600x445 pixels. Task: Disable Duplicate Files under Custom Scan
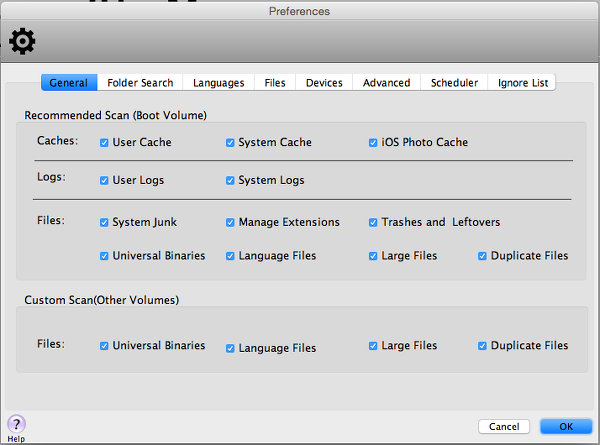click(482, 346)
